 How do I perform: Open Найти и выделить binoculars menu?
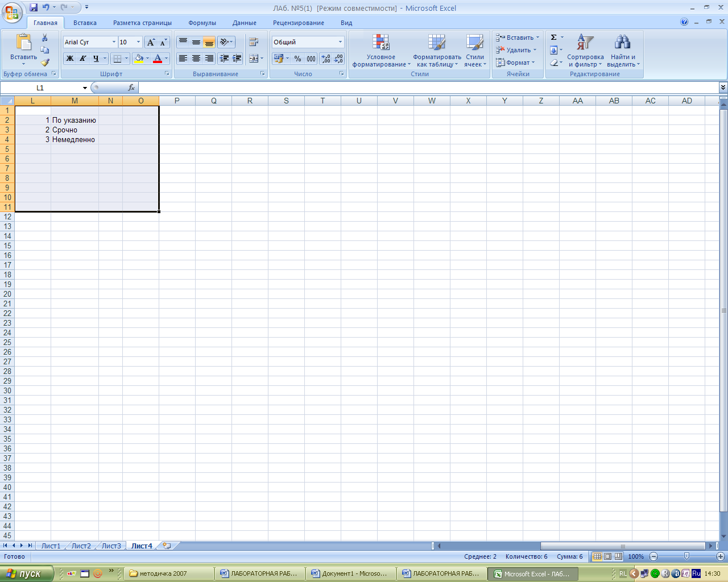(623, 50)
